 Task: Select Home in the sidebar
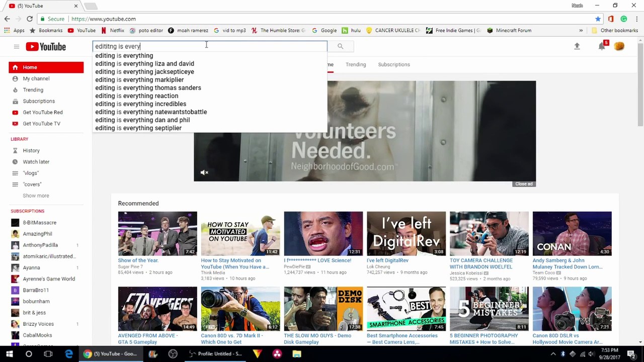coord(46,67)
